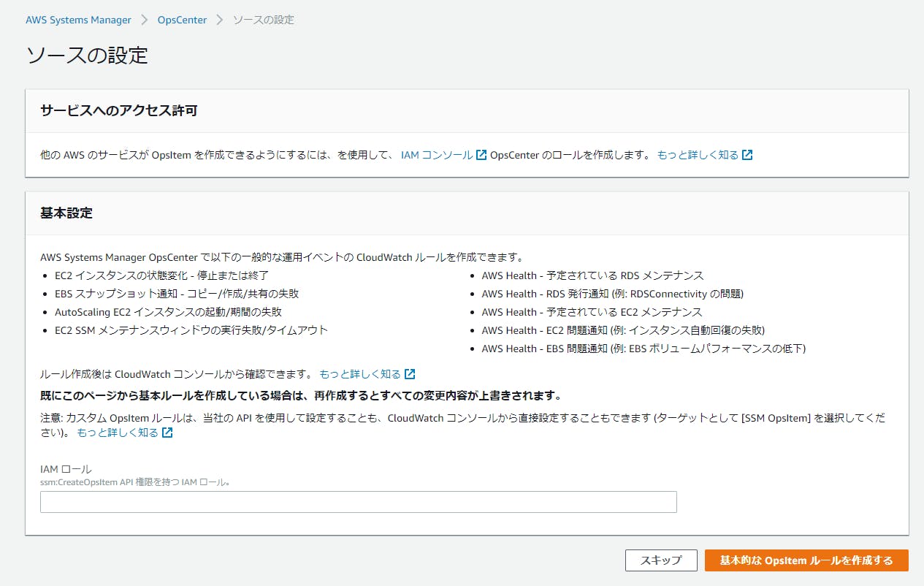Open もっと詳しく知る link after 注意 note
Viewport: 924px width, 586px height.
[118, 433]
